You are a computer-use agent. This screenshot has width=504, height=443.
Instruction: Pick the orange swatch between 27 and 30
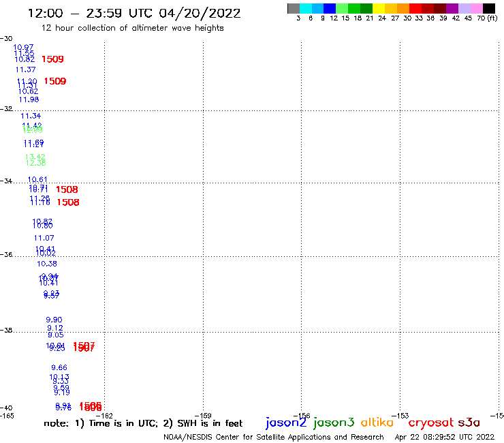(x=403, y=8)
